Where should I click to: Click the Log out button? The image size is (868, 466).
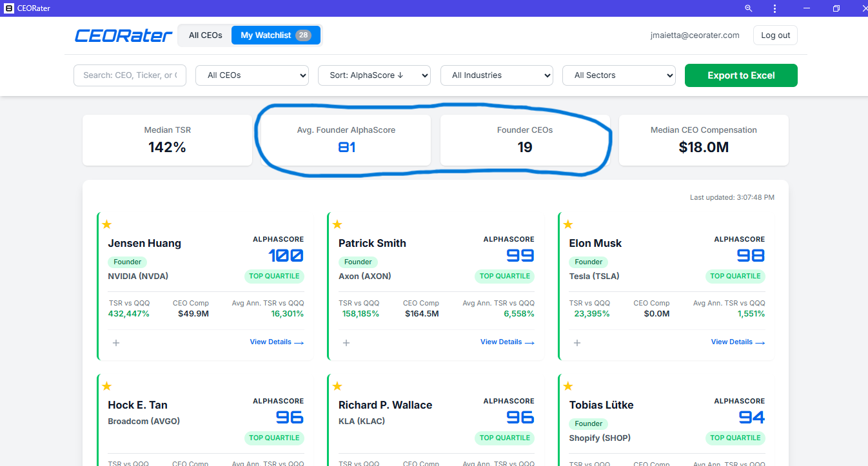pos(775,35)
